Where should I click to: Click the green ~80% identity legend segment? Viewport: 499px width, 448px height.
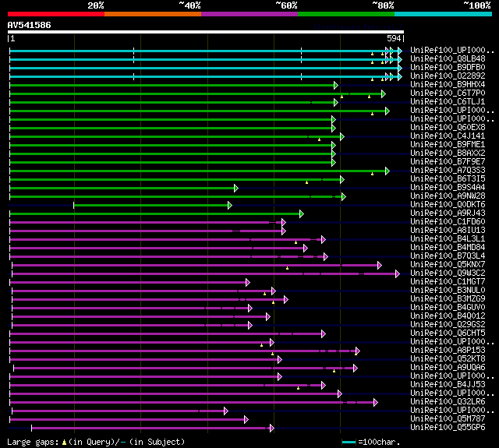point(346,14)
